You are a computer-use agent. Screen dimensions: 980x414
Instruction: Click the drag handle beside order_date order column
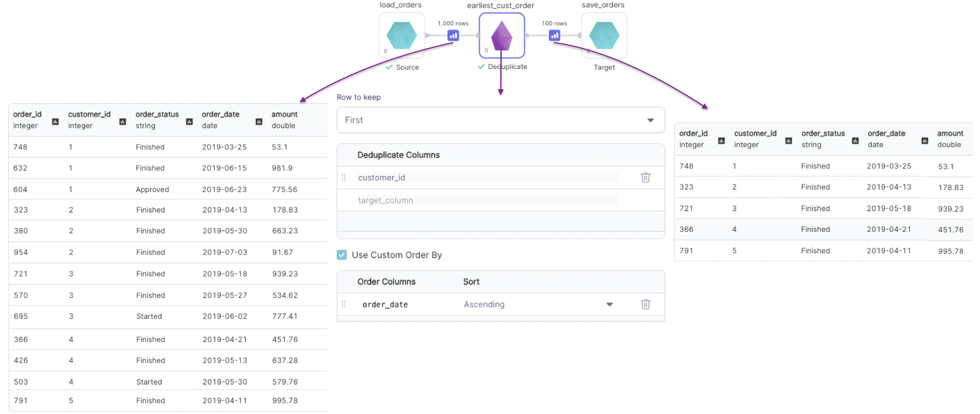coord(344,304)
